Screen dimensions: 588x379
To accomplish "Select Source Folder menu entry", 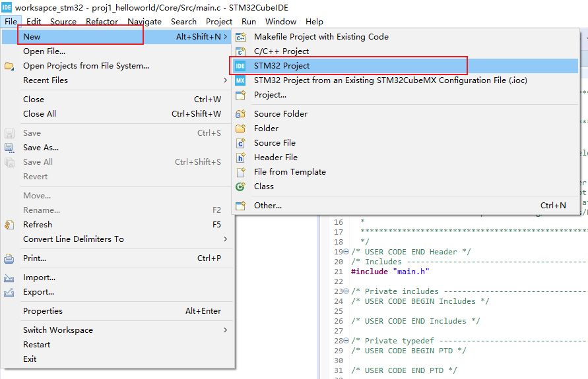I will click(x=405, y=114).
